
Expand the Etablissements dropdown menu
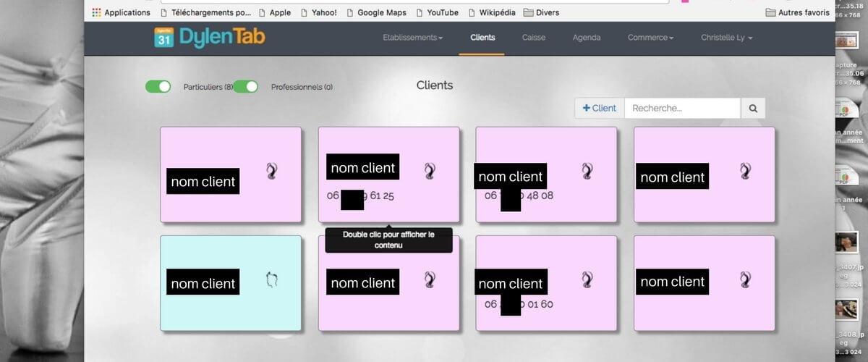[x=412, y=38]
